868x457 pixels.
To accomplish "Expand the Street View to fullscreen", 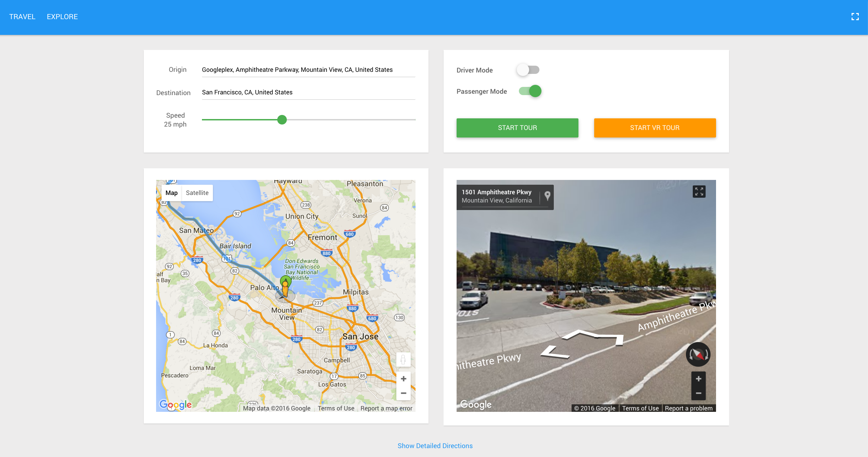I will tap(699, 192).
